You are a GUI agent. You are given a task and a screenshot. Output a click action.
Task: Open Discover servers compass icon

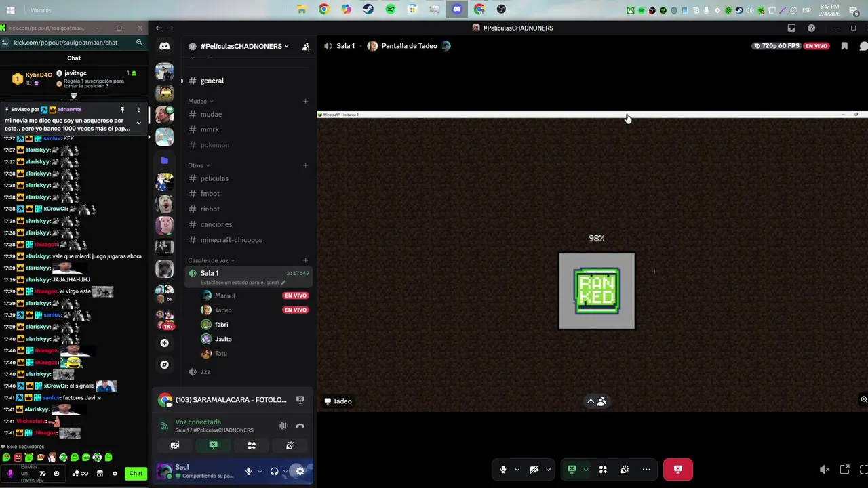(x=164, y=365)
